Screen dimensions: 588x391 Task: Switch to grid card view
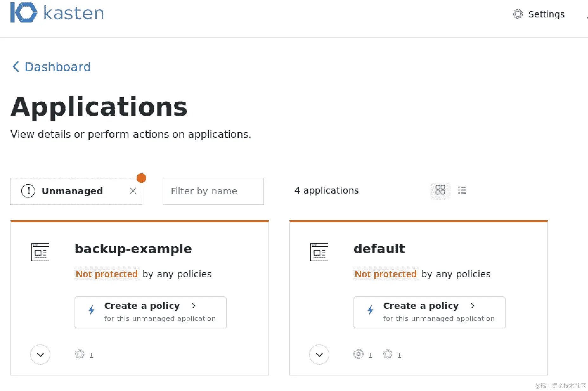click(x=440, y=190)
